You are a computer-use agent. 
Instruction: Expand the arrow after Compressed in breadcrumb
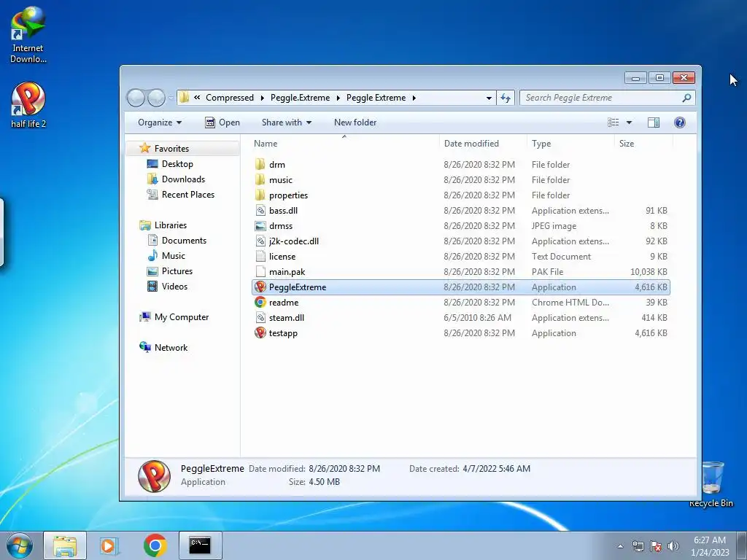pyautogui.click(x=262, y=98)
